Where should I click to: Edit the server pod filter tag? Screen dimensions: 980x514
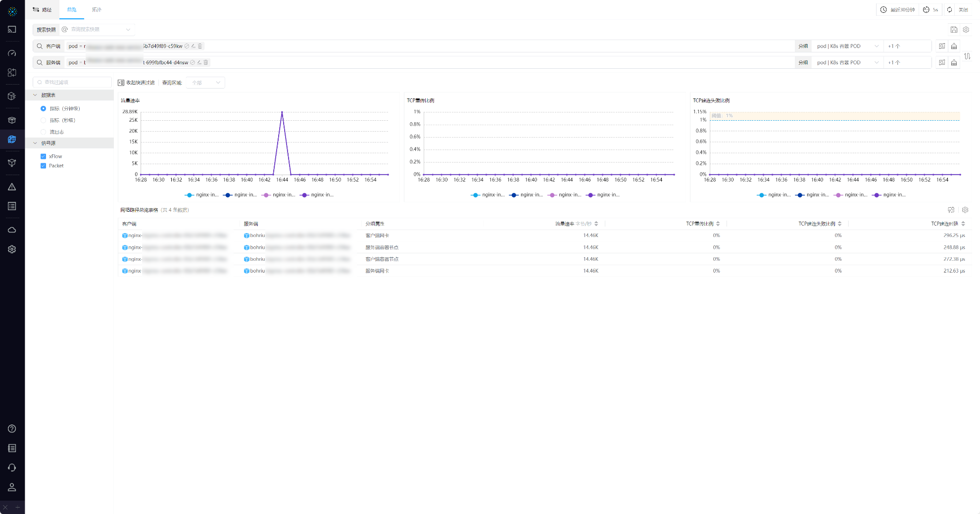[x=199, y=62]
